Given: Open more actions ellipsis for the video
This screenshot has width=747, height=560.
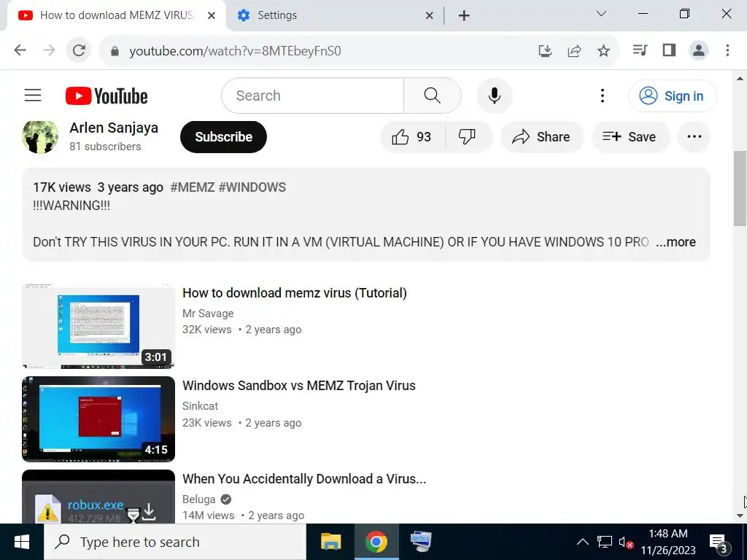Looking at the screenshot, I should point(694,137).
